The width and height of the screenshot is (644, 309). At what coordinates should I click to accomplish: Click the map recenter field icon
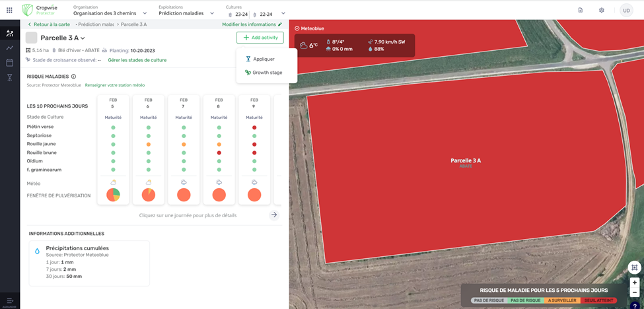(634, 267)
